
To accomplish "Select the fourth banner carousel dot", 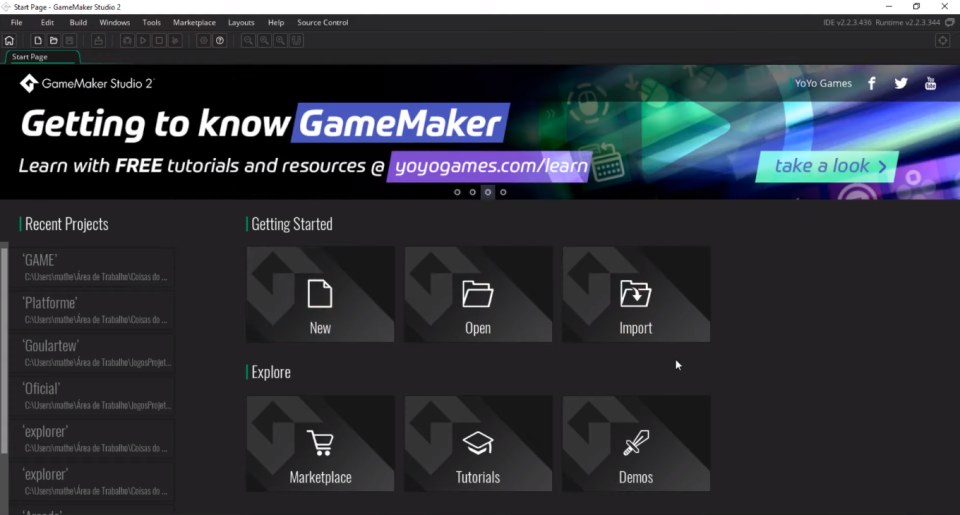I will [x=503, y=192].
